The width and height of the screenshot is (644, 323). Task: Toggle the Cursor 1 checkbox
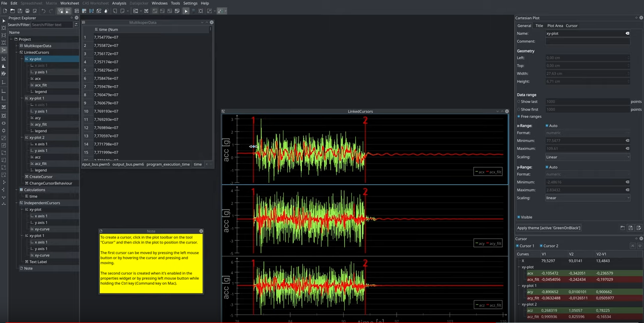518,246
